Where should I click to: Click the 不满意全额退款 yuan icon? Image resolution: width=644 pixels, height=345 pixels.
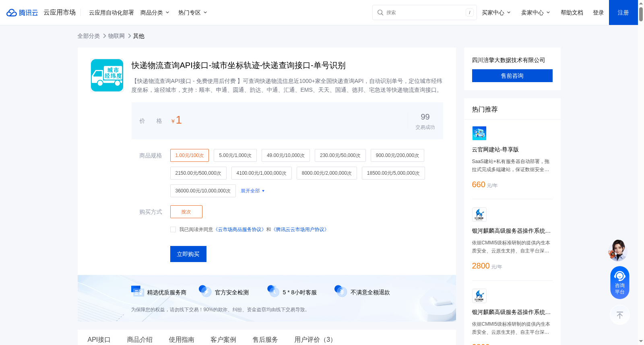pyautogui.click(x=341, y=291)
